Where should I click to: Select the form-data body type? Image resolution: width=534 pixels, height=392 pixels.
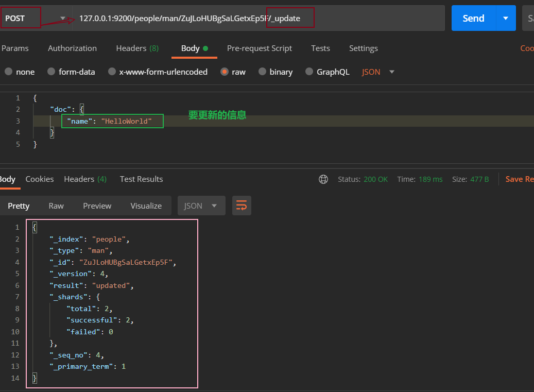tap(71, 72)
